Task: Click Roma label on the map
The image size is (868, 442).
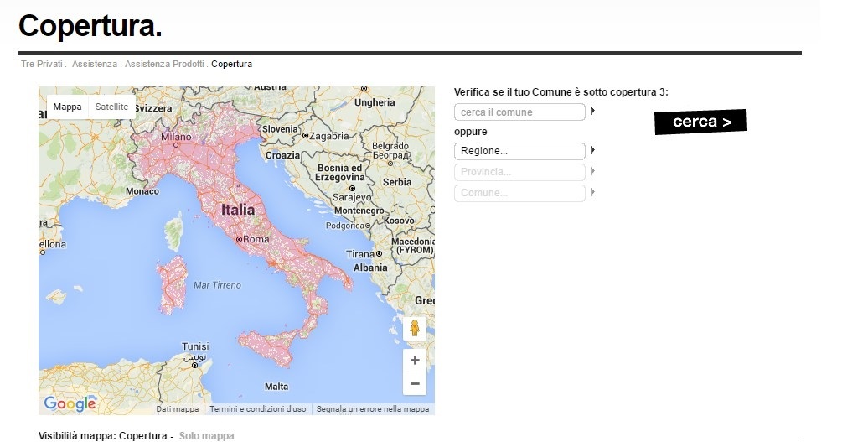Action: pyautogui.click(x=256, y=239)
